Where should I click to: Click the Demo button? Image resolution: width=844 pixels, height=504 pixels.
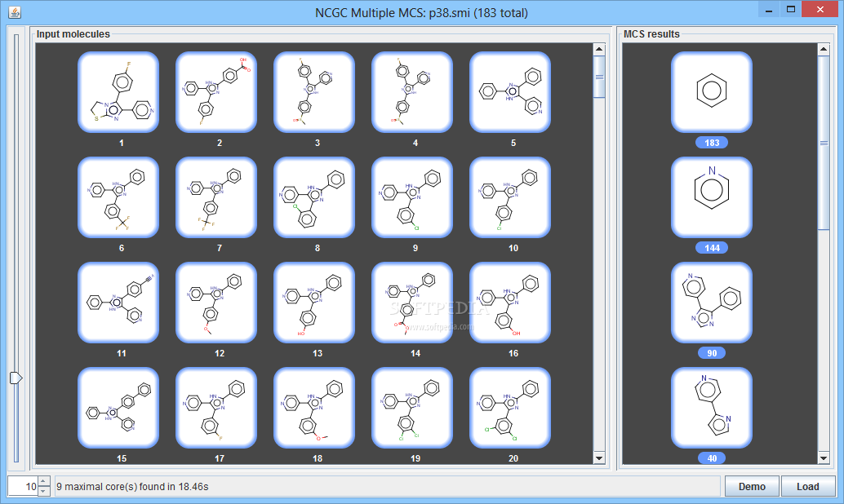[752, 486]
